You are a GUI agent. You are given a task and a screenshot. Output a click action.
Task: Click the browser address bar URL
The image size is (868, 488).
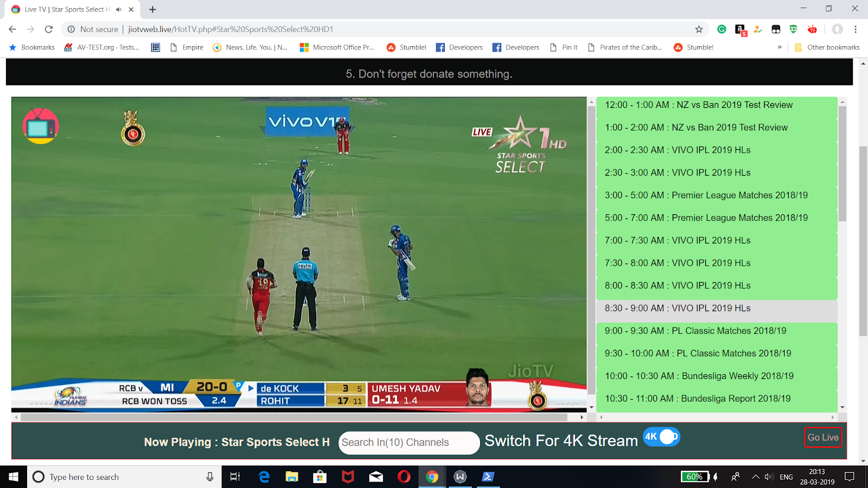coord(231,29)
